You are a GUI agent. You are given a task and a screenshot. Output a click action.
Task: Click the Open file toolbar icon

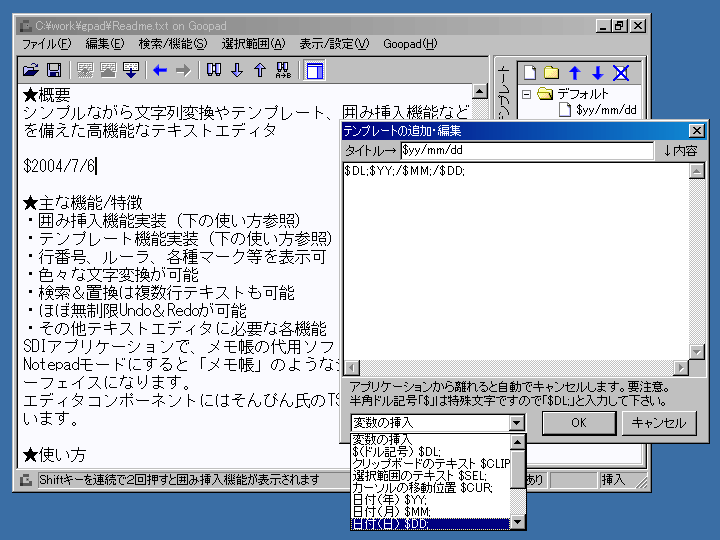pos(31,70)
